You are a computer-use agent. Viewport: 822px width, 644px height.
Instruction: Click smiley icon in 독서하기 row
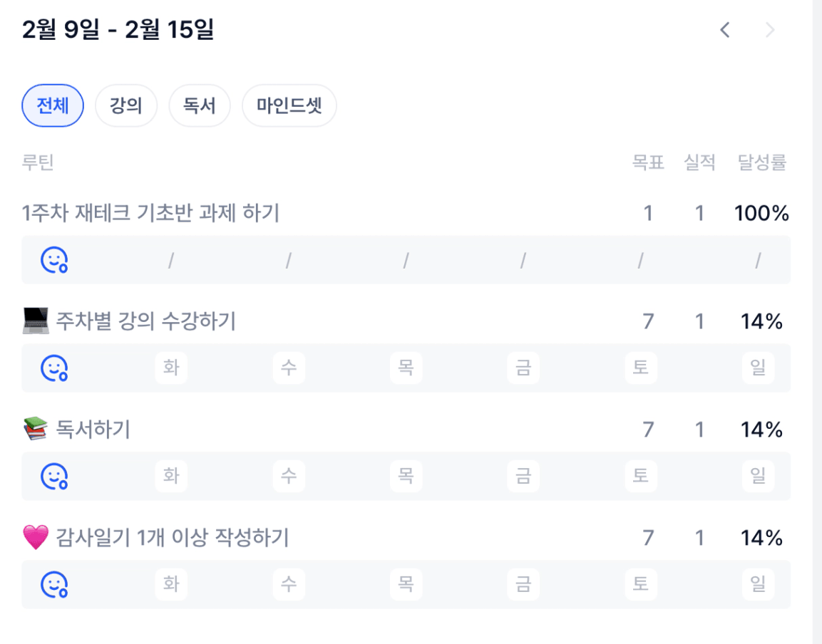(54, 476)
